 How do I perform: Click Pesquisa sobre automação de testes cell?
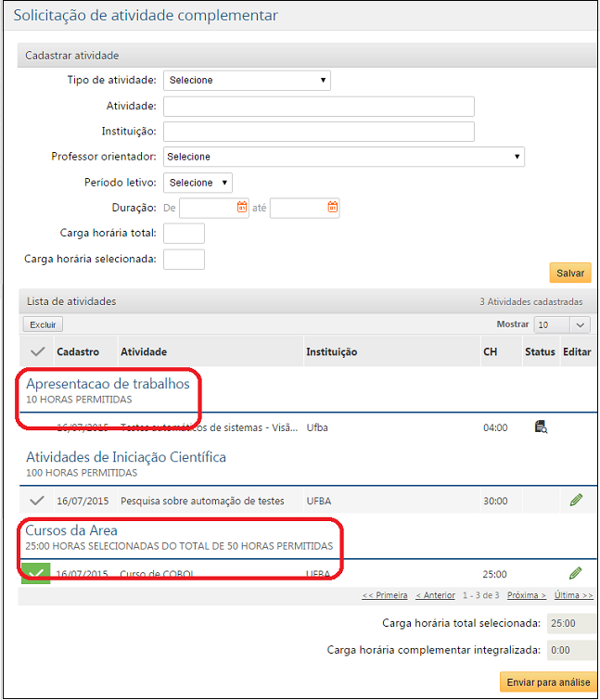pyautogui.click(x=202, y=501)
